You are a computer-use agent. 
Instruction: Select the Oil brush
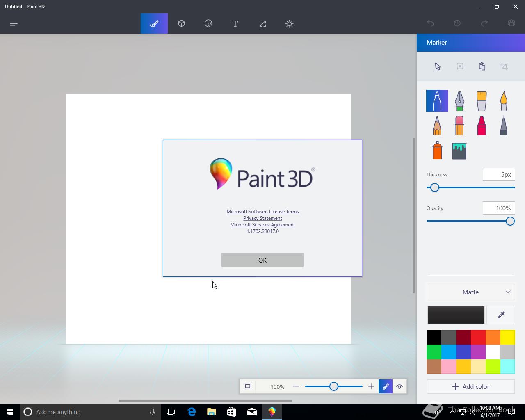(x=482, y=100)
